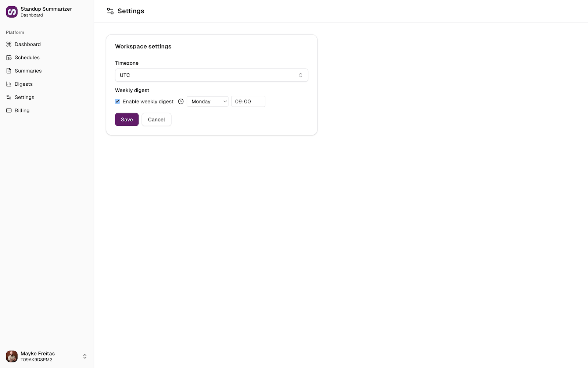
Task: Click the Billing card icon
Action: (9, 110)
